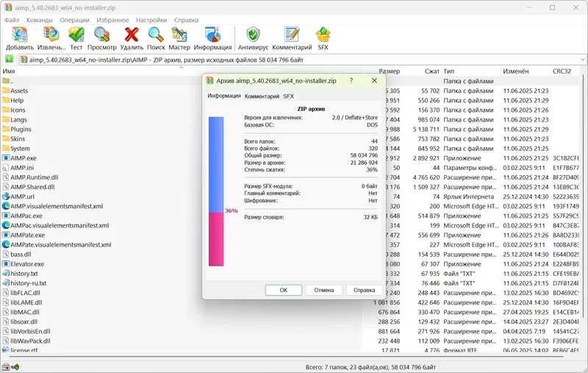Open the Поиск (Find) magnifier icon
Viewport: 588px width, 373px height.
click(156, 35)
